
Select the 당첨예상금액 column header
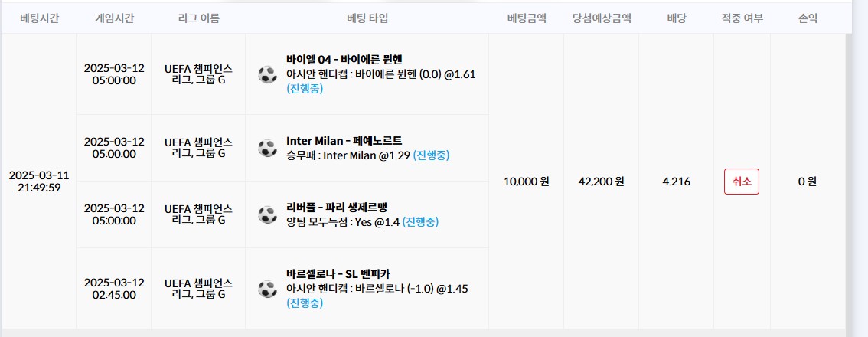coord(602,18)
